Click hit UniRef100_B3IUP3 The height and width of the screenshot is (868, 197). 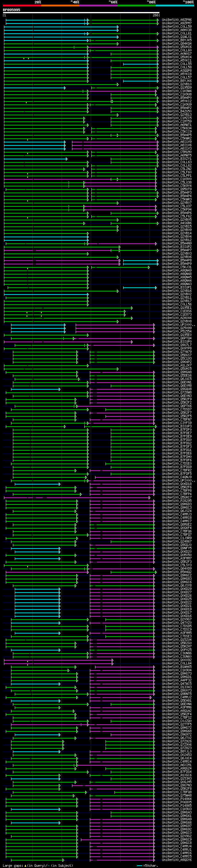coord(177,426)
